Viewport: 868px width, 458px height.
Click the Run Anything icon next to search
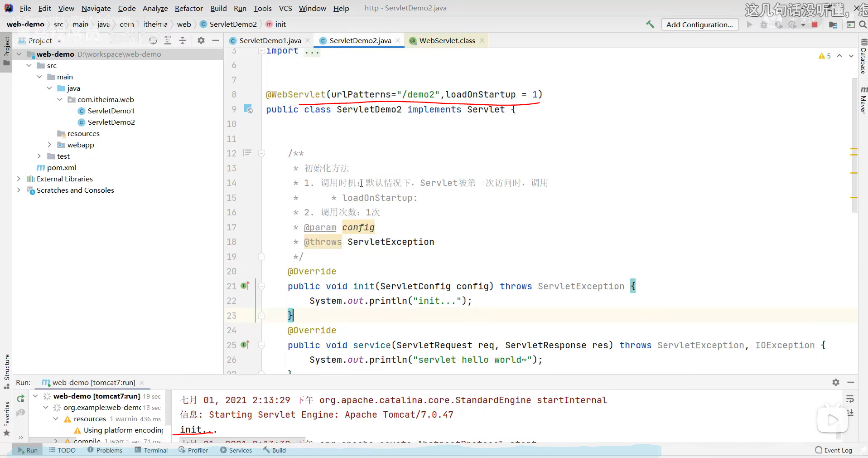click(850, 24)
